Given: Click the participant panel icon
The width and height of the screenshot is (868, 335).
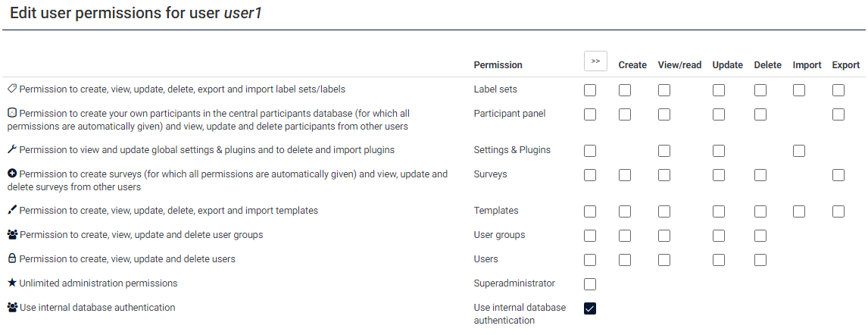Looking at the screenshot, I should click(11, 114).
